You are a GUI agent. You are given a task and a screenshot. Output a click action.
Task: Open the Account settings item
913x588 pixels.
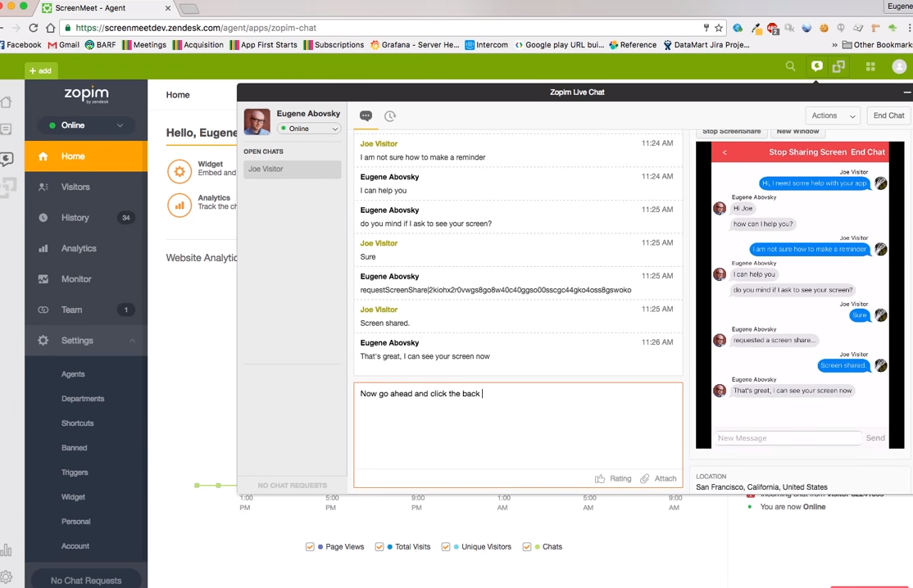75,546
